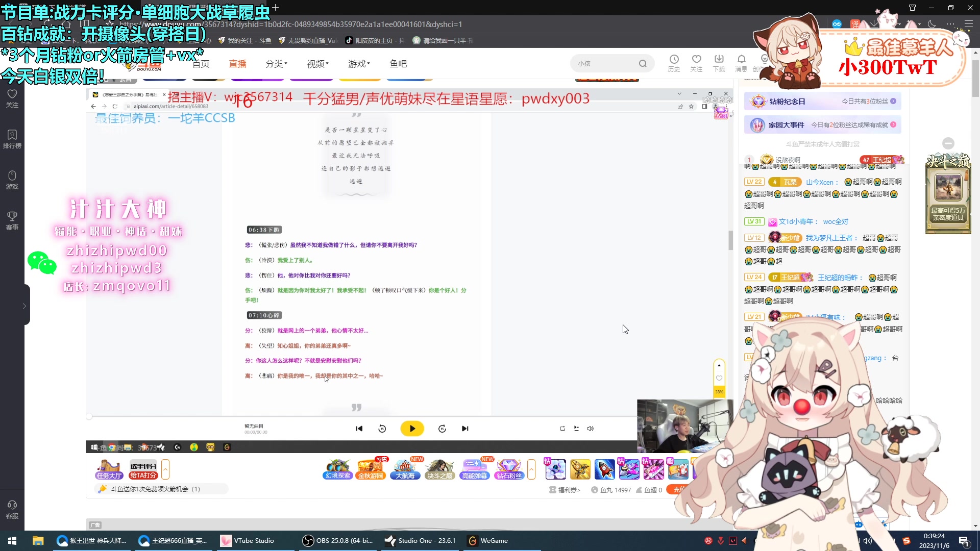Open the 钻石粉丝 diamond fan icon
This screenshot has height=551, width=980.
click(x=509, y=469)
